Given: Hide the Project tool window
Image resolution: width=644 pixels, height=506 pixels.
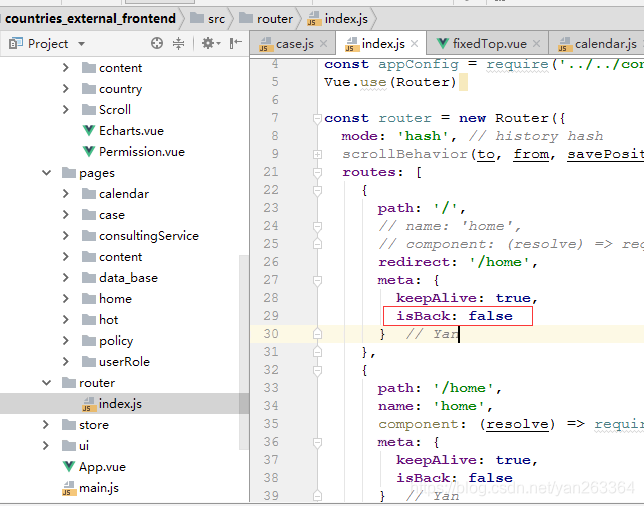Looking at the screenshot, I should [x=235, y=43].
